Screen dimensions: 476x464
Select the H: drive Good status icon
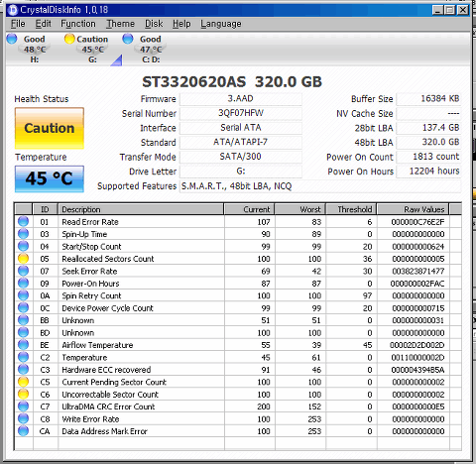[x=12, y=39]
